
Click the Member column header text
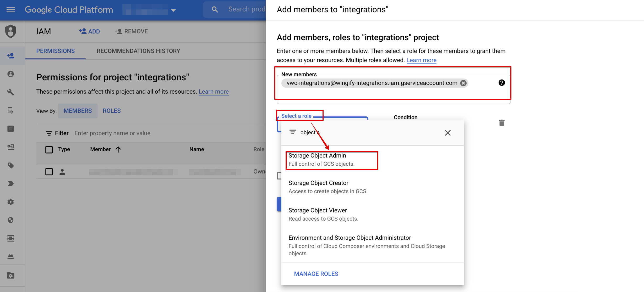100,149
